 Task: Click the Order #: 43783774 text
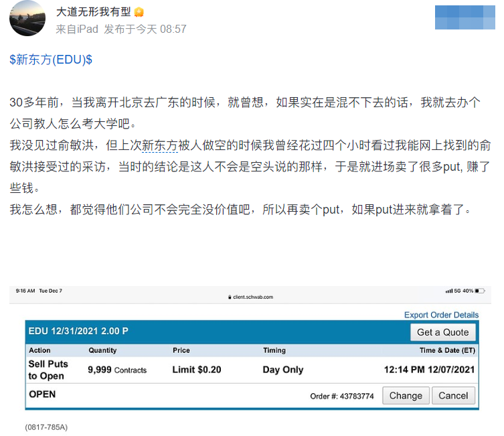pyautogui.click(x=342, y=396)
